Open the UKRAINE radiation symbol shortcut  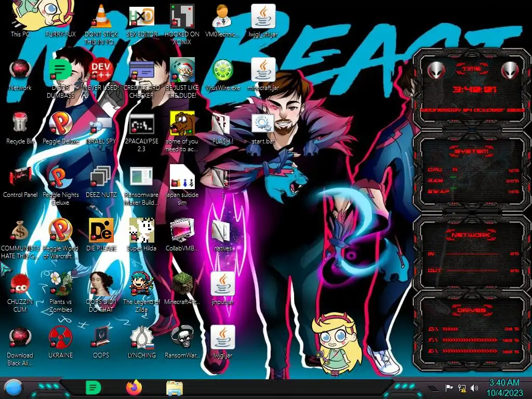pos(60,337)
